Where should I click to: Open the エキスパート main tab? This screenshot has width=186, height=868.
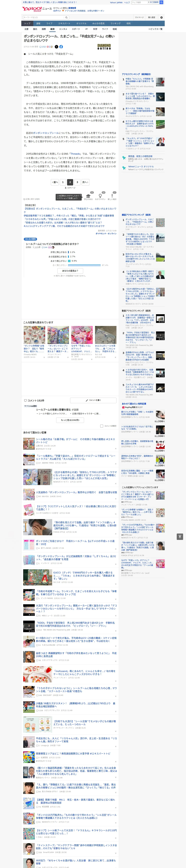(64, 24)
